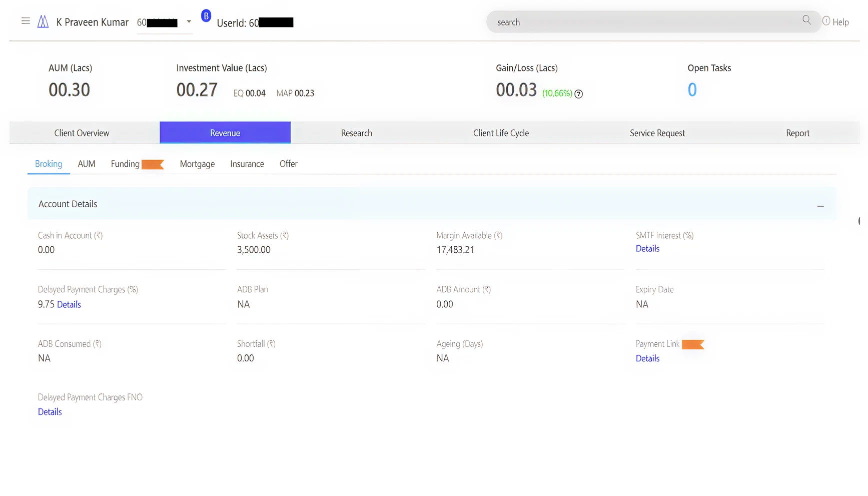Collapse the Account Details section
Screen dimensions: 868x496
pyautogui.click(x=820, y=206)
